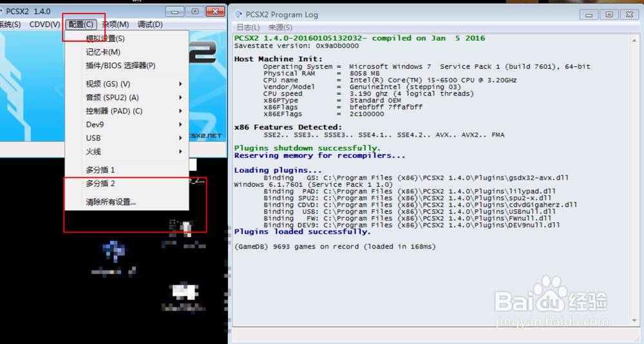The width and height of the screenshot is (644, 344).
Task: Click the 'Savestate version: 0x9a0b0000' line
Action: click(296, 46)
